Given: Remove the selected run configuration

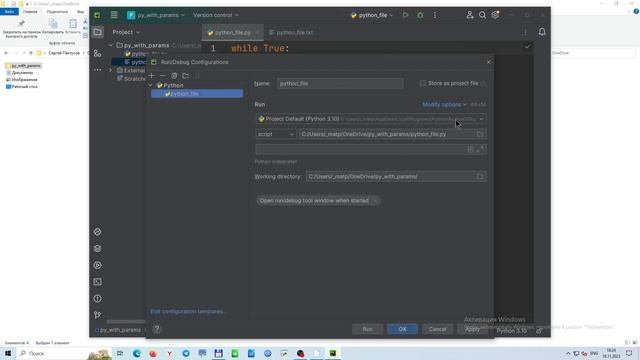Looking at the screenshot, I should click(x=162, y=76).
